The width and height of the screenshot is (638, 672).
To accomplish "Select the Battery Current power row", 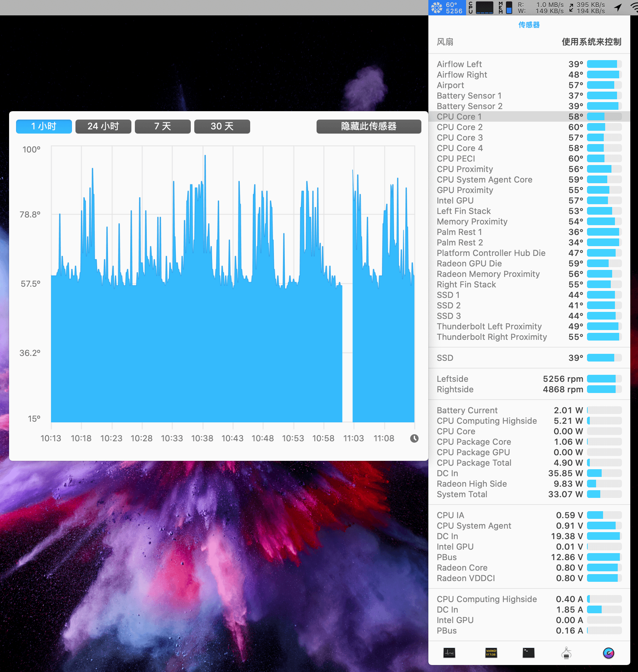I will pyautogui.click(x=529, y=410).
